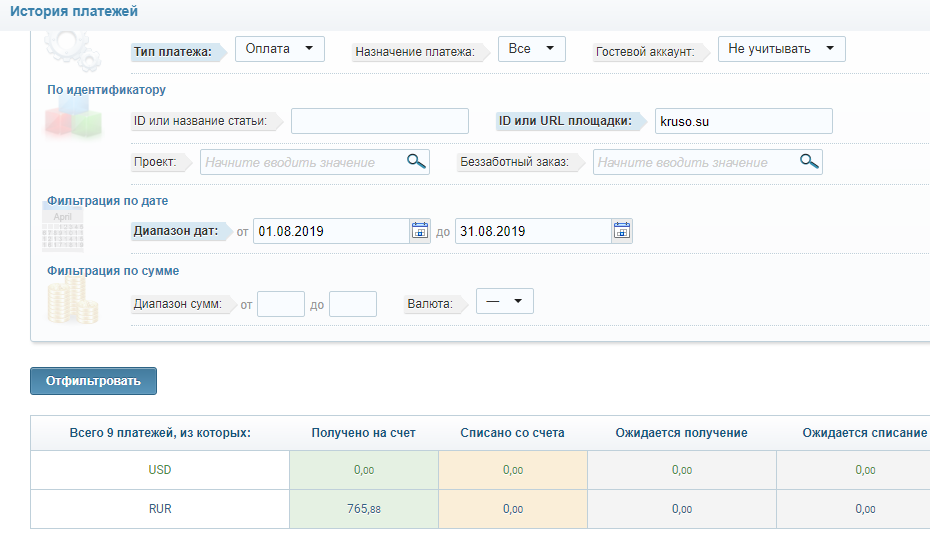Click the Ожидается списание column header
Viewport: 930px width, 534px height.
click(865, 433)
